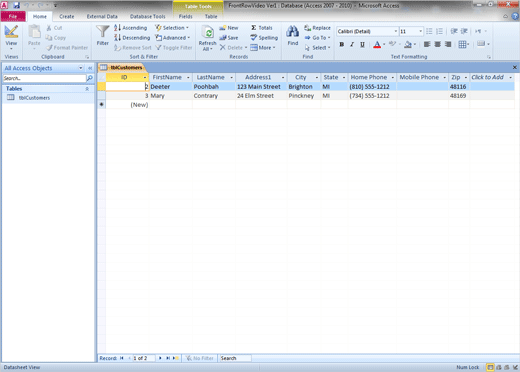Image resolution: width=520 pixels, height=372 pixels.
Task: Click Remove Sort
Action: click(x=133, y=48)
